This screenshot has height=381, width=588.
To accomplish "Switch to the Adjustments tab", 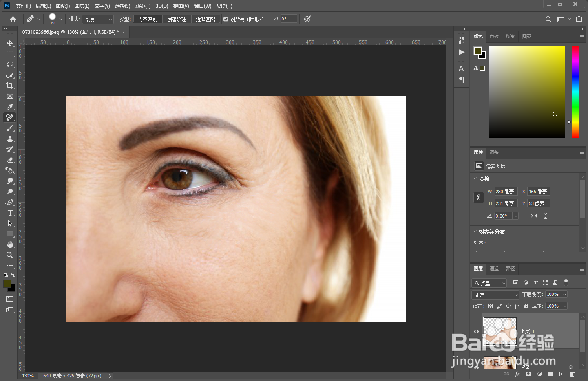I will (x=494, y=152).
